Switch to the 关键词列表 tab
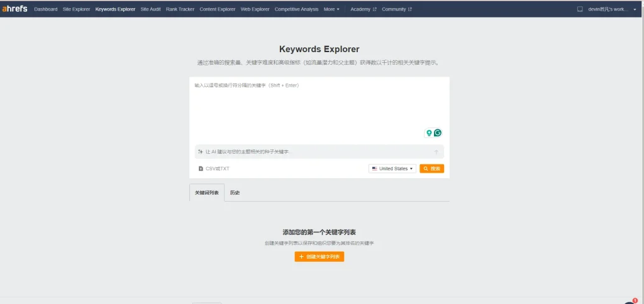 (206, 192)
